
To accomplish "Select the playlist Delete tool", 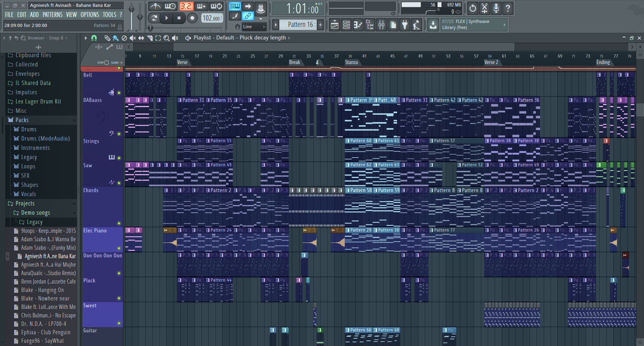I will (x=124, y=38).
